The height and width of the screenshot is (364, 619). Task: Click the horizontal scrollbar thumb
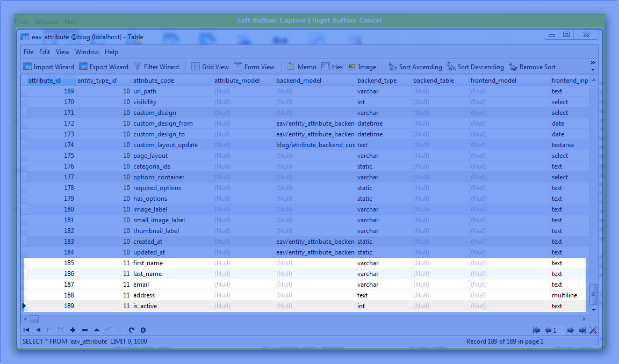tap(34, 319)
